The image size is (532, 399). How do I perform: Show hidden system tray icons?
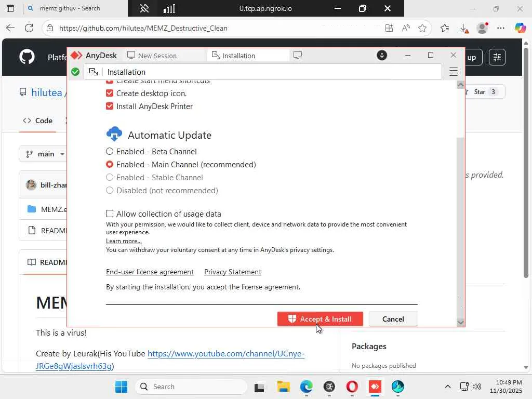[x=447, y=387]
